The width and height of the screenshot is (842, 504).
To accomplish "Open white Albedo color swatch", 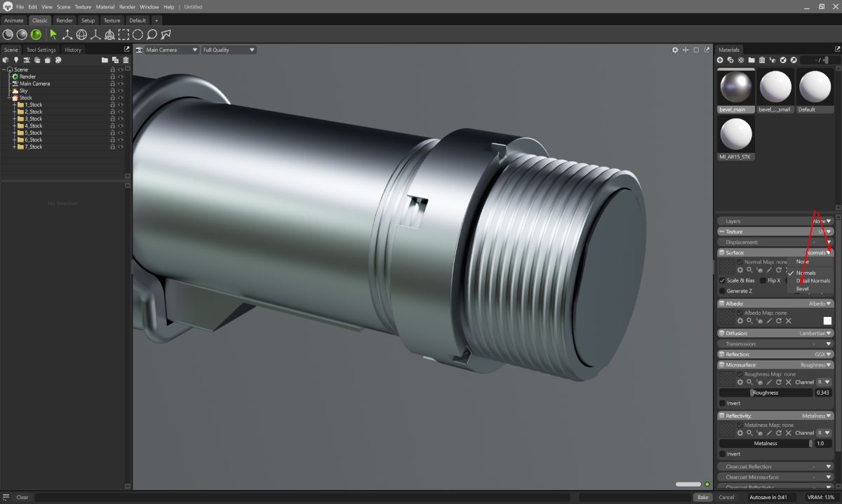I will (827, 320).
